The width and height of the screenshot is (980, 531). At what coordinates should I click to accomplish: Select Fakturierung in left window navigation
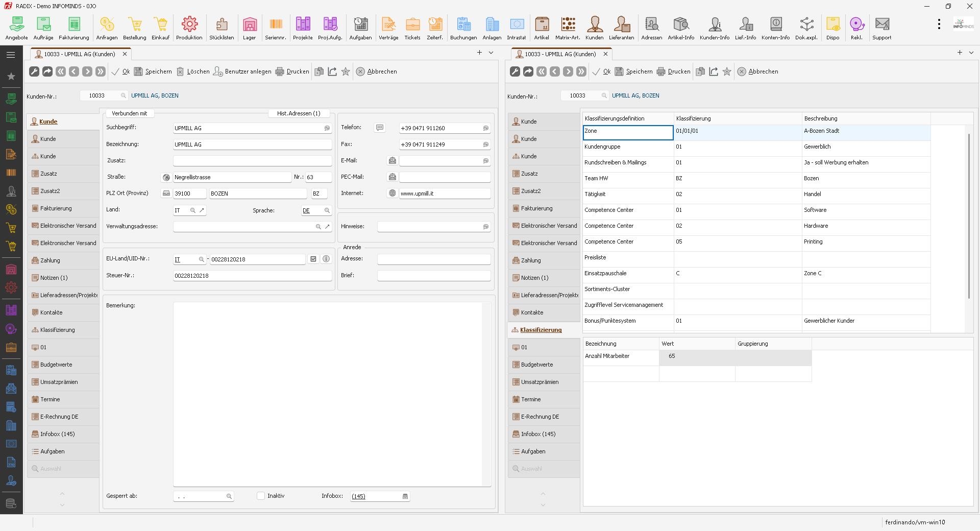click(x=63, y=208)
